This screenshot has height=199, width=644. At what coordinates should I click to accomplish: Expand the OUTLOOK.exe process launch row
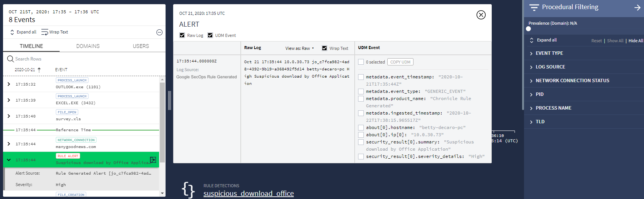pyautogui.click(x=9, y=84)
